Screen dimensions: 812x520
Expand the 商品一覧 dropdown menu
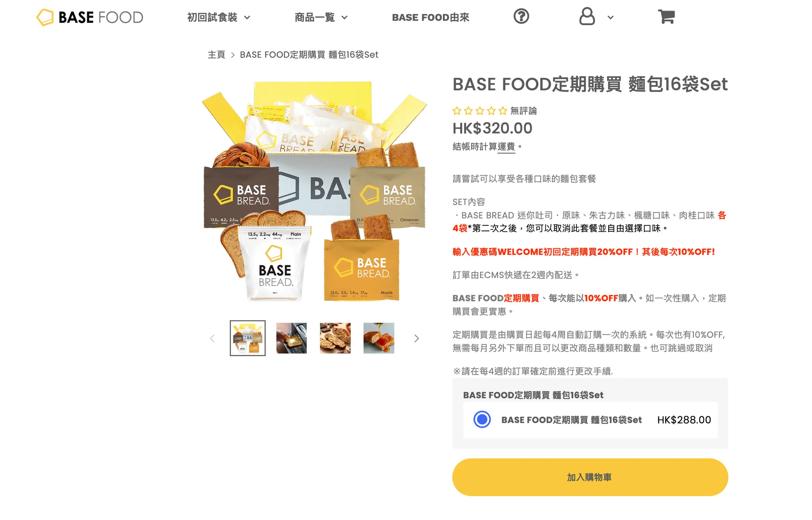(321, 17)
